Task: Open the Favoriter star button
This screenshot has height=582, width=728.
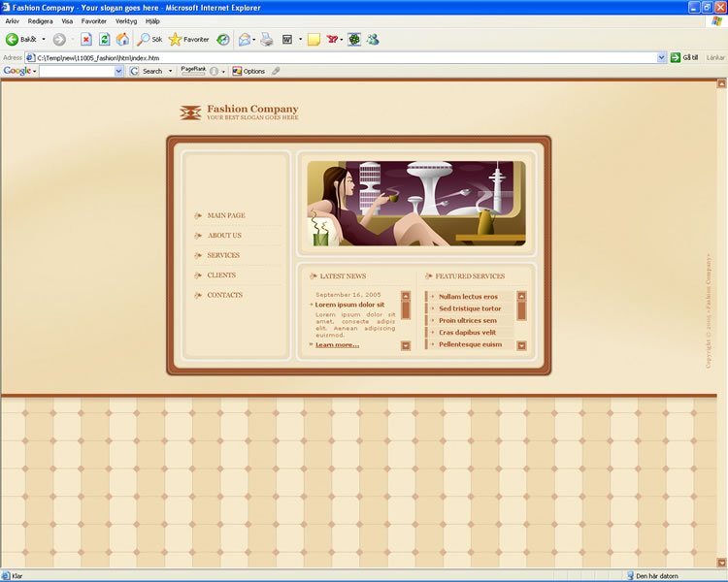Action: (x=188, y=40)
